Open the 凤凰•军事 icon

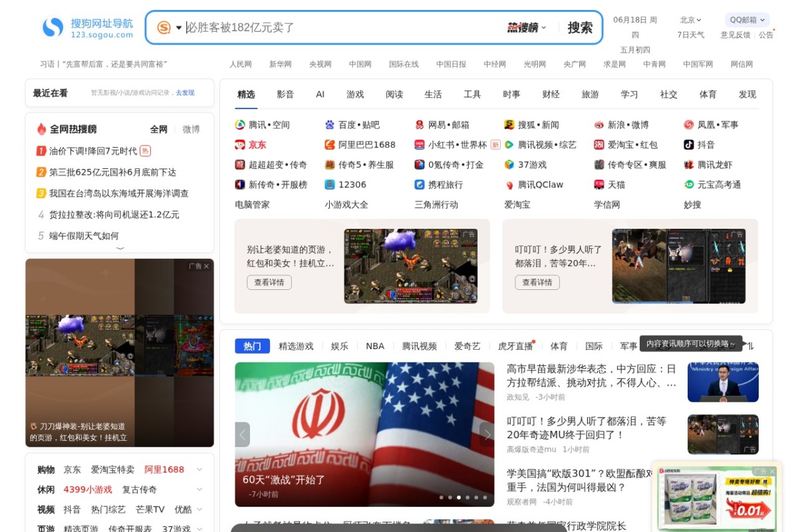click(x=689, y=124)
